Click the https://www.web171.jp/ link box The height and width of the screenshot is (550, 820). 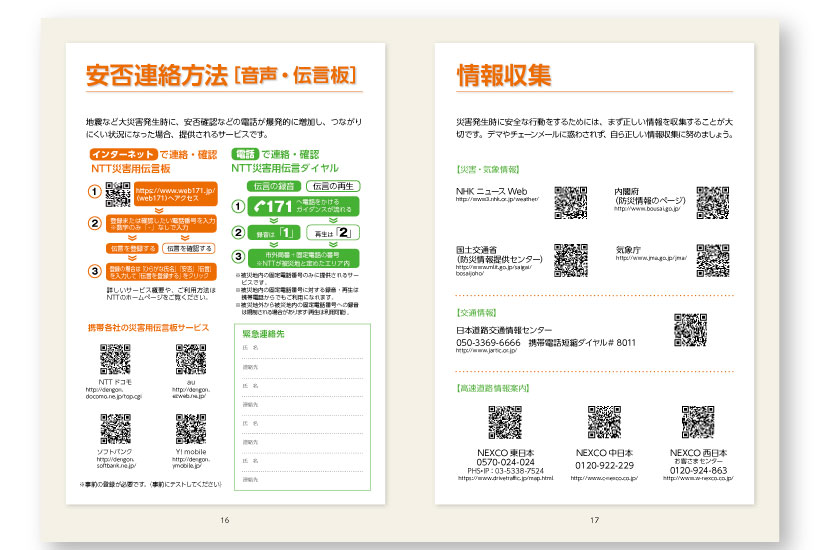[175, 194]
